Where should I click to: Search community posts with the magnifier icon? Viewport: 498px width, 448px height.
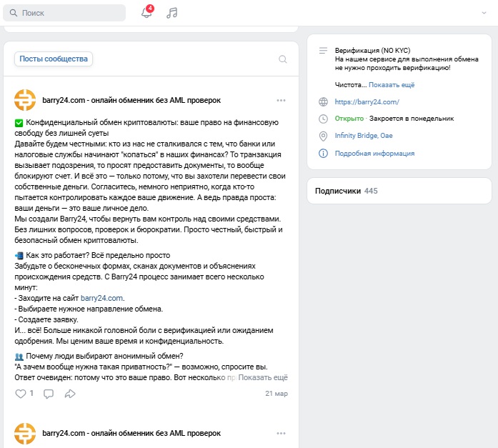pyautogui.click(x=283, y=59)
